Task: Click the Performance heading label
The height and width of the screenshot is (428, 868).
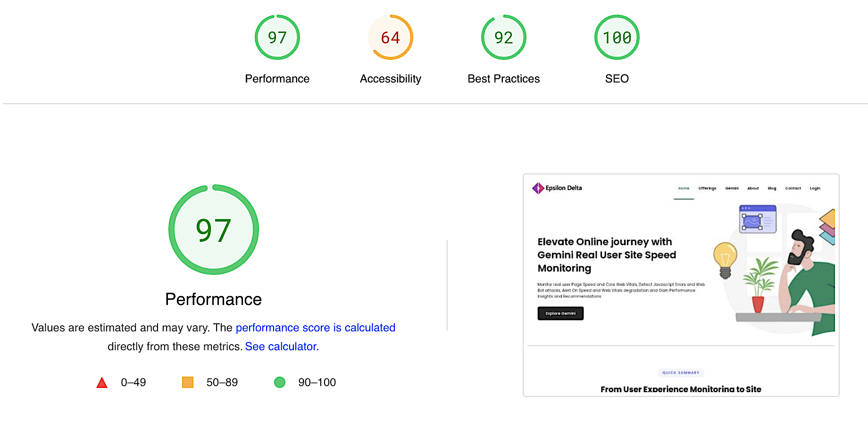Action: (x=213, y=299)
